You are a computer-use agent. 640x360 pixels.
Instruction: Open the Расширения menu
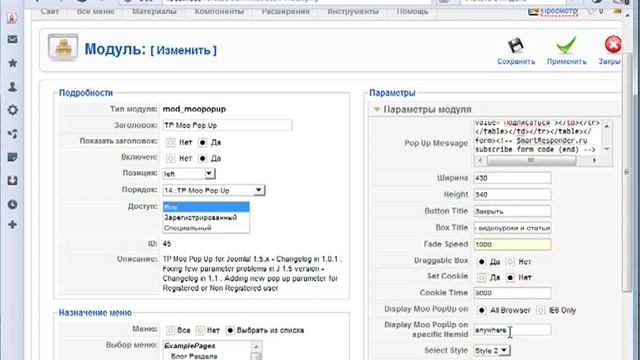tap(285, 11)
